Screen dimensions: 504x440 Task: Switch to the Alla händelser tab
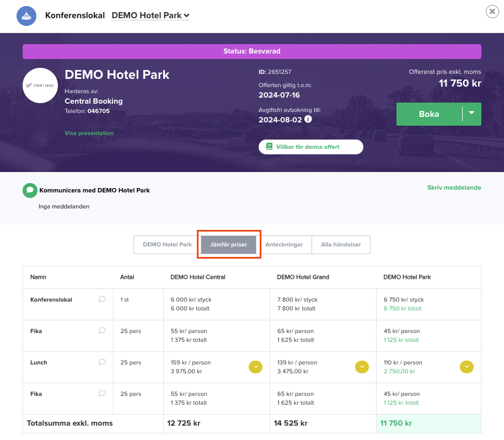tap(341, 245)
